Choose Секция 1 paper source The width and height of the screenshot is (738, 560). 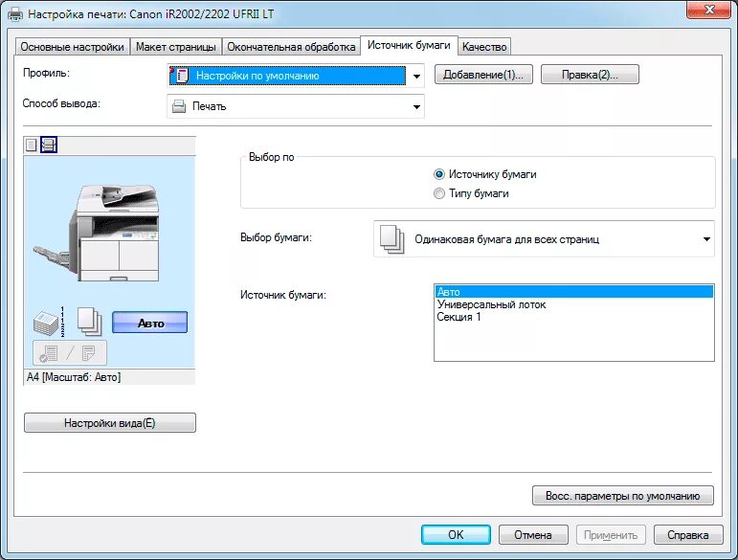(573, 317)
